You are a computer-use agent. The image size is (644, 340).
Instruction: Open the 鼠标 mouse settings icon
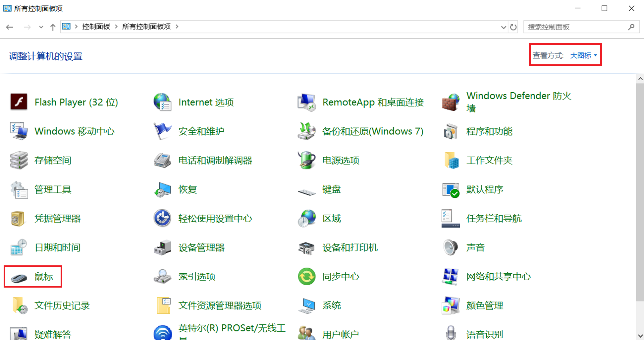pyautogui.click(x=19, y=277)
